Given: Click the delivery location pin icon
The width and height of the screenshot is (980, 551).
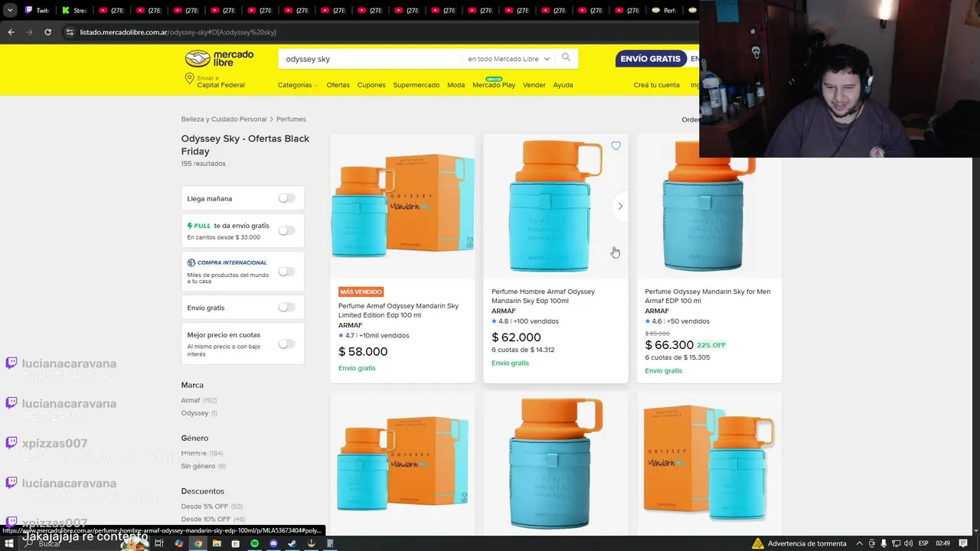Looking at the screenshot, I should tap(189, 79).
